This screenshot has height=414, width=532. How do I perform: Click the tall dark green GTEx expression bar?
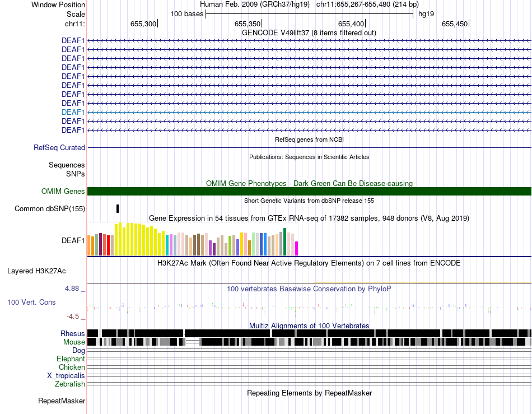[x=284, y=241]
